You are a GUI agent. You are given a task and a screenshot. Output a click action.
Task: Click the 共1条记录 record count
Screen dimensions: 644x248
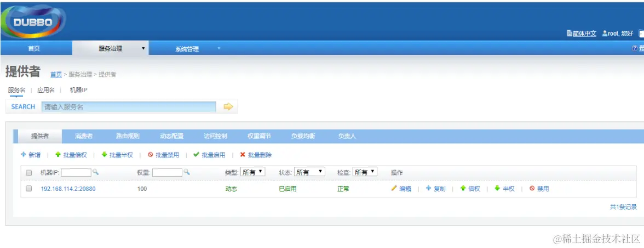623,207
